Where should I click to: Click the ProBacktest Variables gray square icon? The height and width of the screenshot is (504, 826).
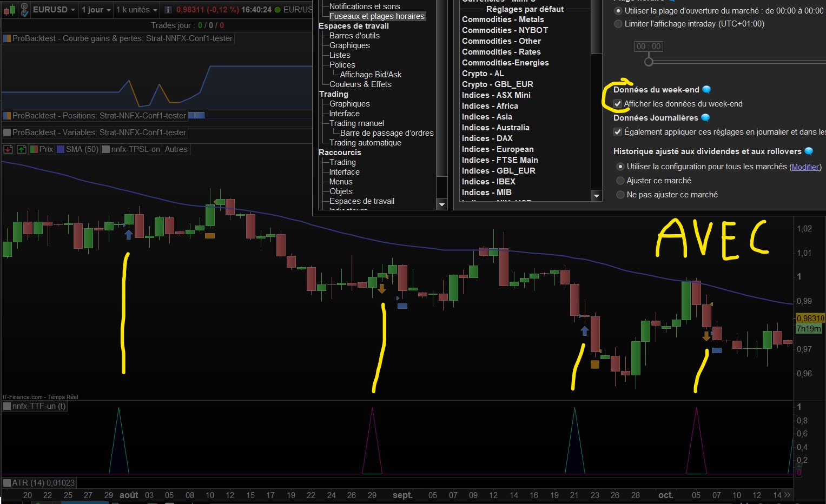pos(7,132)
